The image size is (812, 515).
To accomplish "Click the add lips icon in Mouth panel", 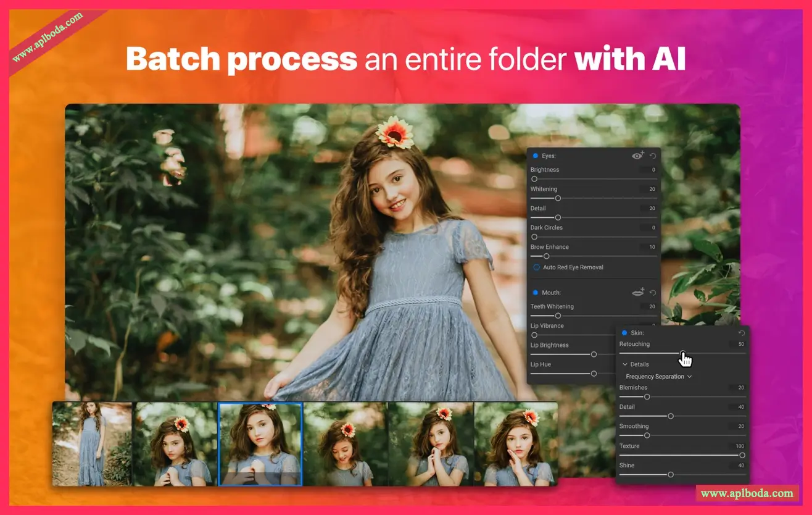I will 638,293.
